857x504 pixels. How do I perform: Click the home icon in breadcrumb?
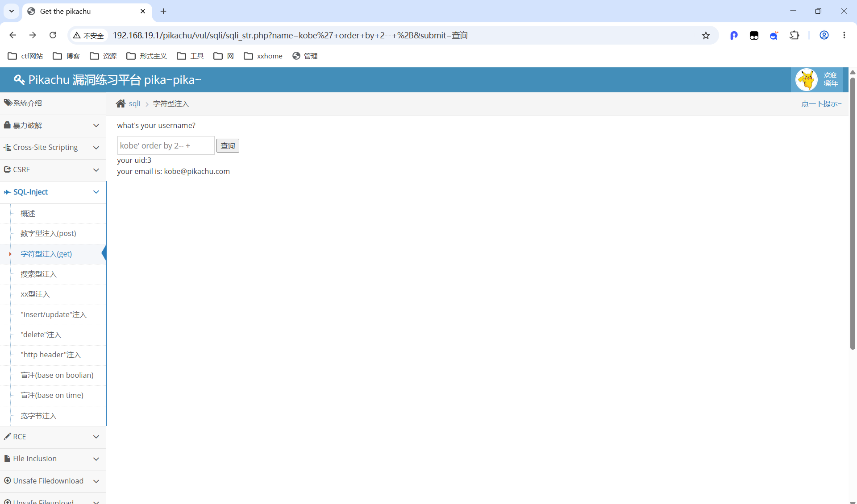(x=121, y=103)
